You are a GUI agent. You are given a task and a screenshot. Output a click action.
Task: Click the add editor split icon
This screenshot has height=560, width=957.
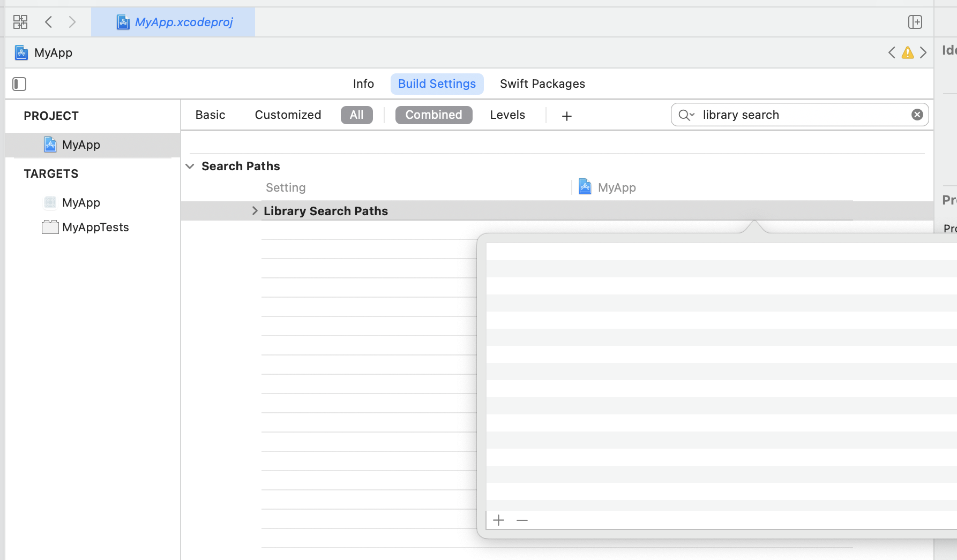(x=915, y=22)
